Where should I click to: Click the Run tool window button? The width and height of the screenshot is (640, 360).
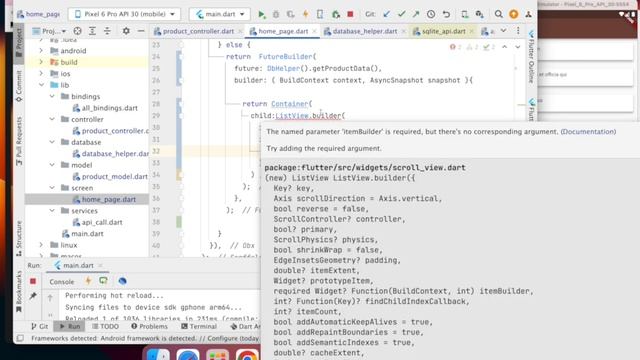click(x=70, y=326)
